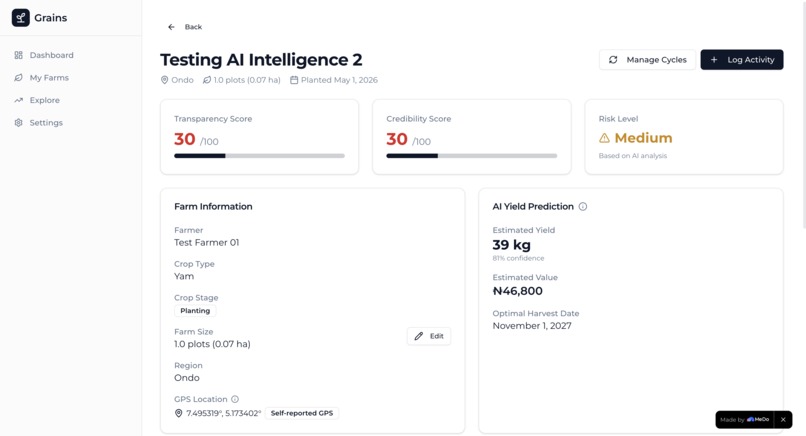Screen dimensions: 806x436
Task: Click the Yam crop type value
Action: 184,277
